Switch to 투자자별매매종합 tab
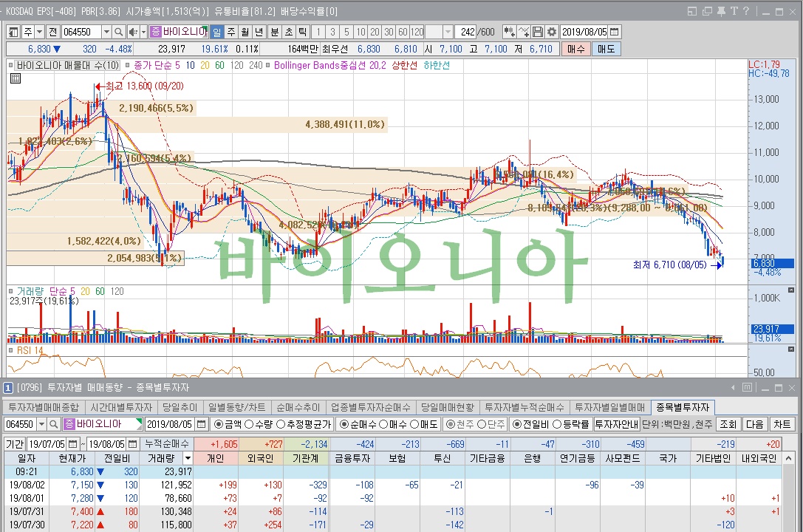The image size is (803, 532). 44,407
